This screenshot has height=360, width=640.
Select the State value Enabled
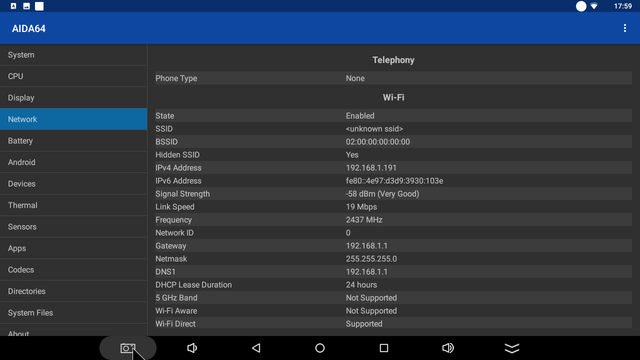click(x=360, y=116)
